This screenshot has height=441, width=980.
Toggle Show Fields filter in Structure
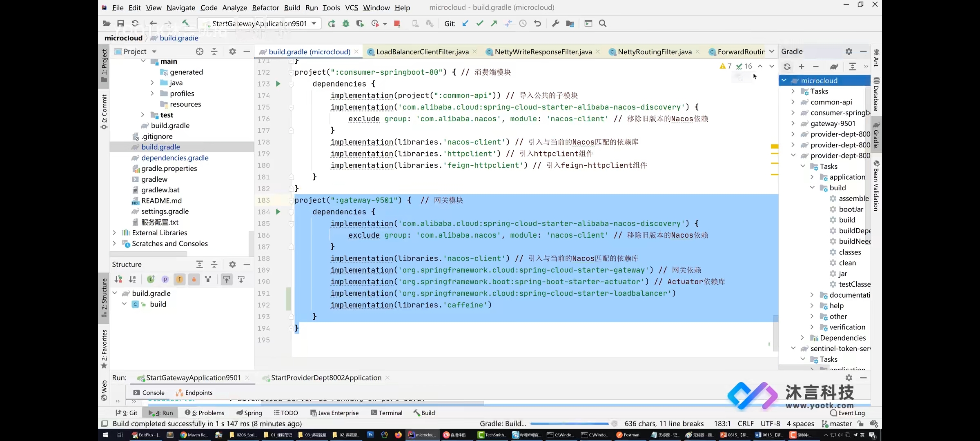(x=179, y=279)
